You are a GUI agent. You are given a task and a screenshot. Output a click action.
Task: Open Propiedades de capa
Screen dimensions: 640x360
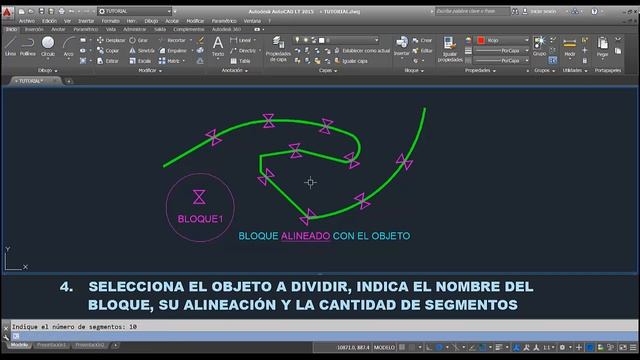(x=278, y=49)
